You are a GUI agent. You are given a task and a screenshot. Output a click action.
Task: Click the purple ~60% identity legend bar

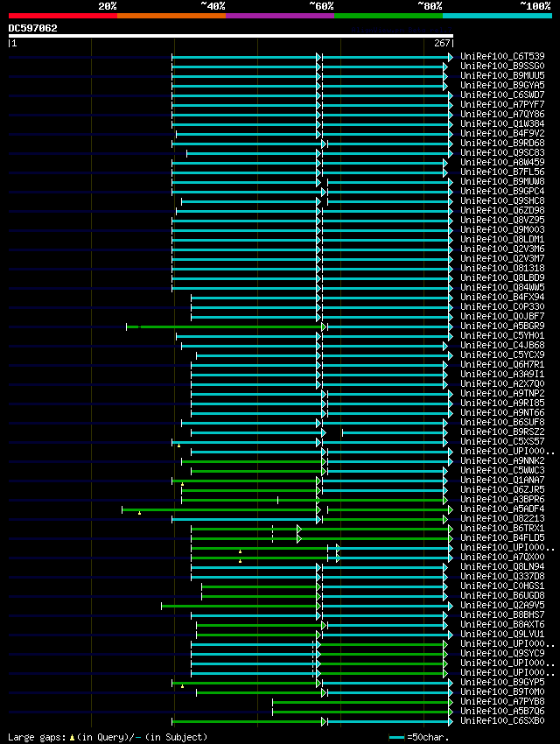(280, 16)
